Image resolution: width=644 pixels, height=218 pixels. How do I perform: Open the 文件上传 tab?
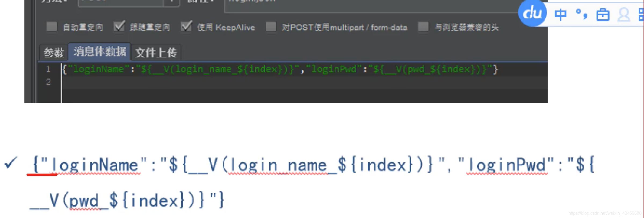(x=156, y=52)
